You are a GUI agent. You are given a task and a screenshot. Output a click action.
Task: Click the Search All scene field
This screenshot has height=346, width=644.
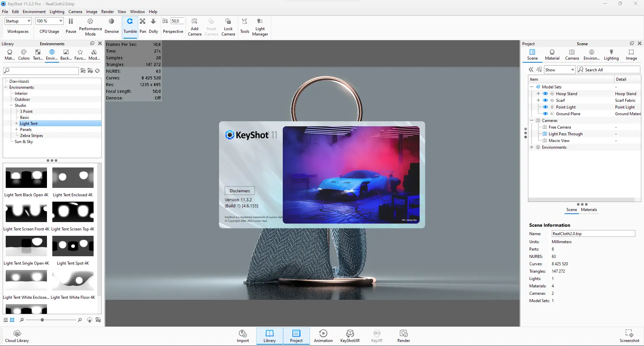tap(609, 70)
